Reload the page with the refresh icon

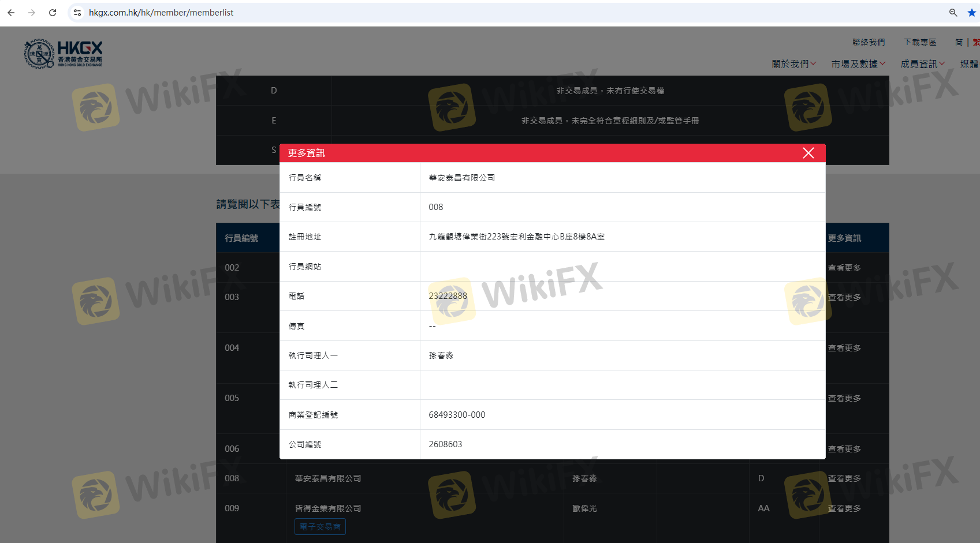(x=53, y=13)
